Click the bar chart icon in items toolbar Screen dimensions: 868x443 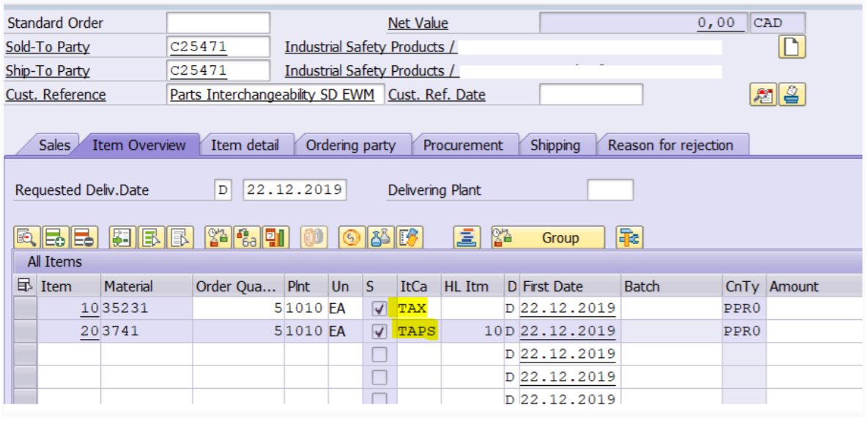tap(275, 237)
